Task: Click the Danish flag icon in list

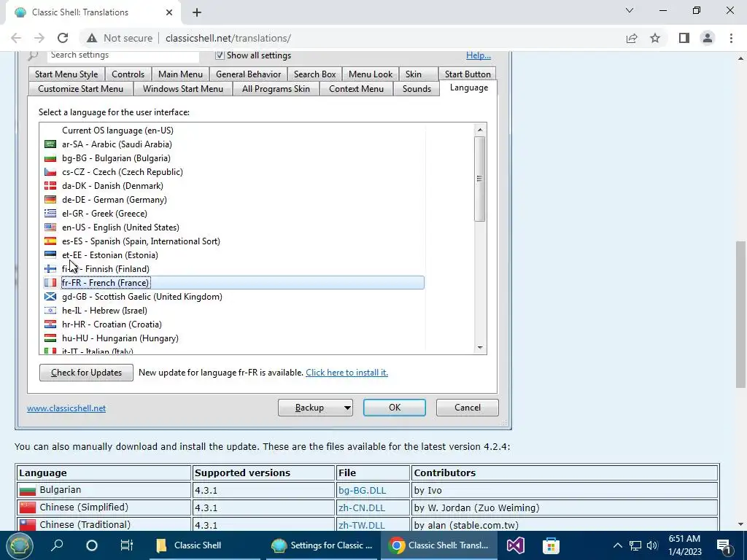Action: coord(50,186)
